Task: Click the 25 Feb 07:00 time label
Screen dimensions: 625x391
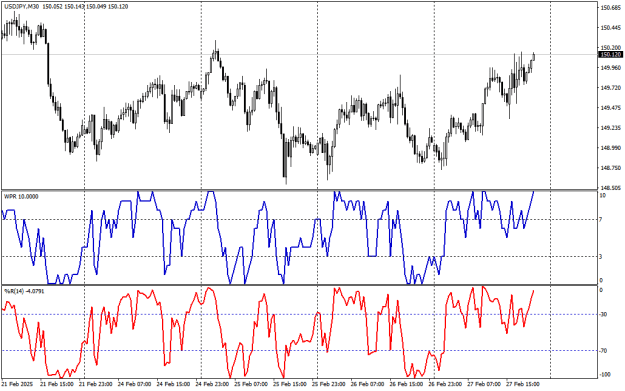Action: coord(251,384)
